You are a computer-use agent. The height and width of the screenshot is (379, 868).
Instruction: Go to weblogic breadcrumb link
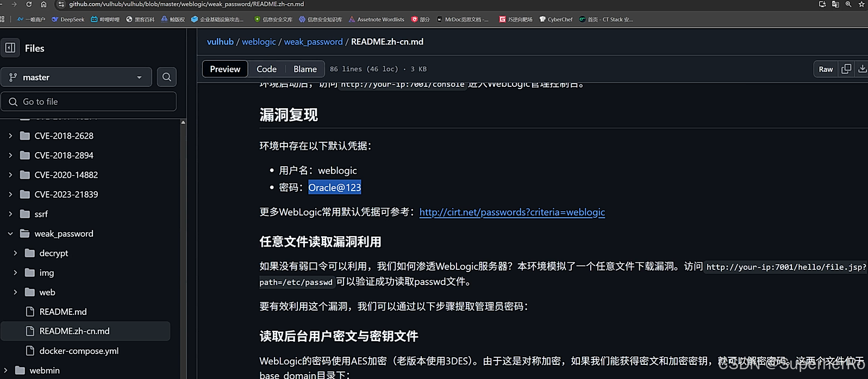[259, 42]
